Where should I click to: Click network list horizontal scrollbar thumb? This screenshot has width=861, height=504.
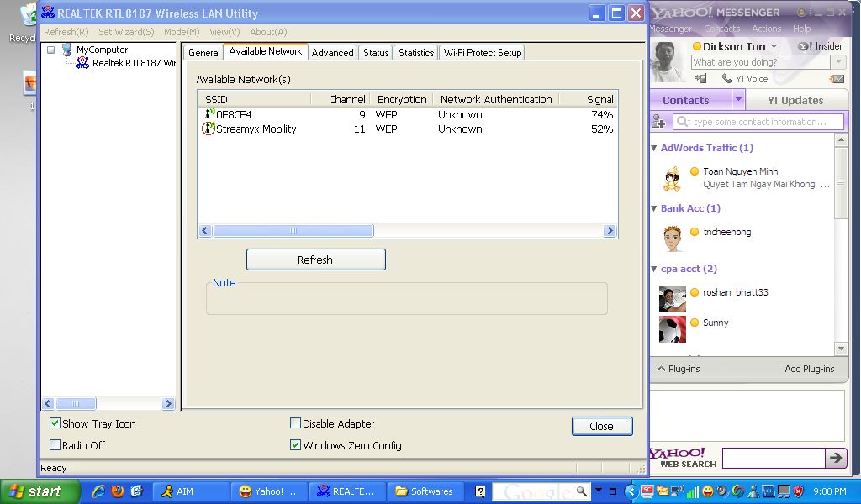tap(293, 231)
